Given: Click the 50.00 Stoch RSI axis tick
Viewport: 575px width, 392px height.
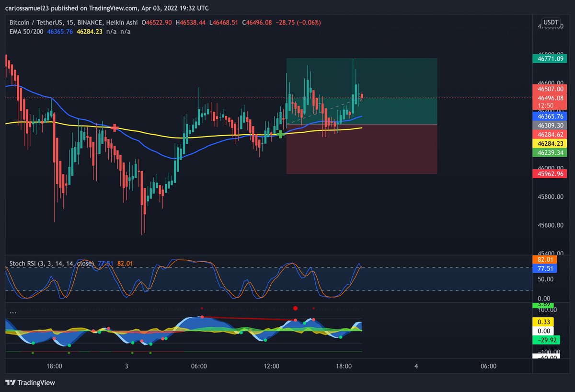Looking at the screenshot, I should 546,279.
